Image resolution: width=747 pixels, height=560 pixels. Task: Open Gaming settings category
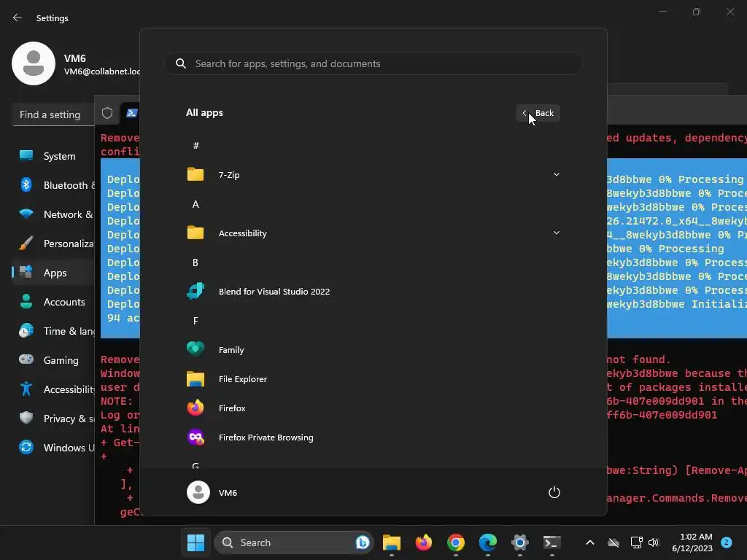[x=53, y=360]
